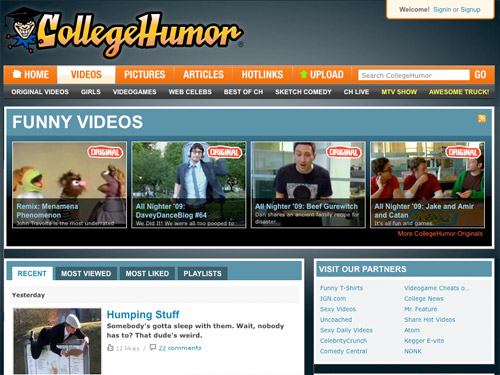Click the comment bubble icon under Humping Stuff
Image resolution: width=500 pixels, height=375 pixels.
(x=153, y=348)
